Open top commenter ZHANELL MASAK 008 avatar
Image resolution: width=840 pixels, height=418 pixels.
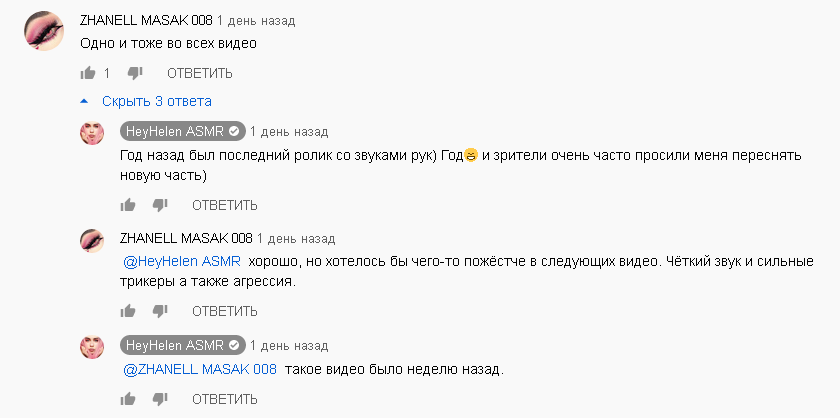pyautogui.click(x=44, y=31)
